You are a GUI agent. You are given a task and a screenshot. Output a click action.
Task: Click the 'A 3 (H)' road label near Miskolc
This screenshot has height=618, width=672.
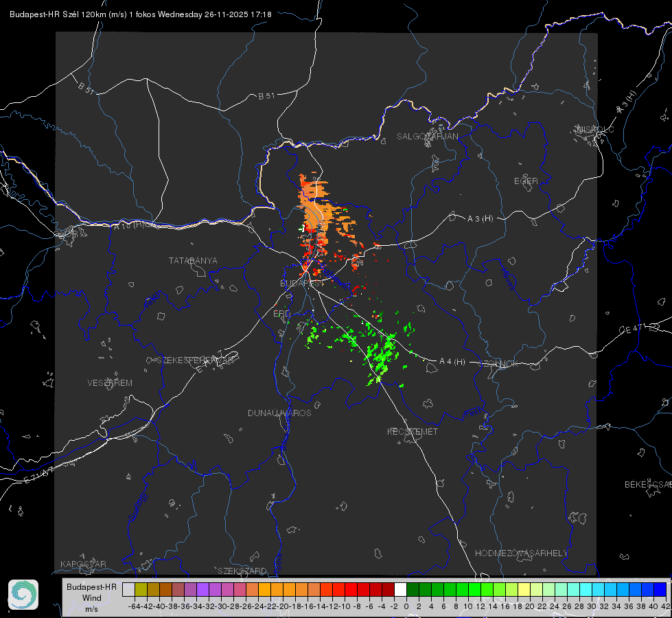(627, 102)
